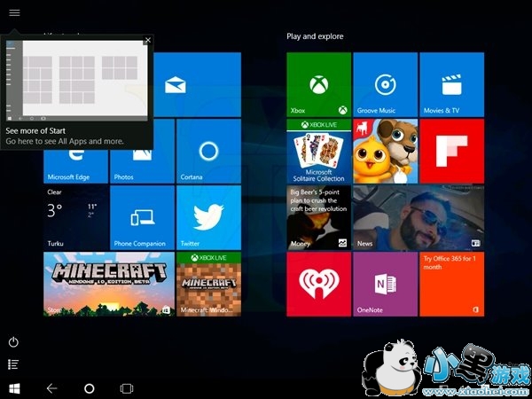Screen dimensions: 532x399
Task: Open the Money news tile
Action: coord(318,218)
